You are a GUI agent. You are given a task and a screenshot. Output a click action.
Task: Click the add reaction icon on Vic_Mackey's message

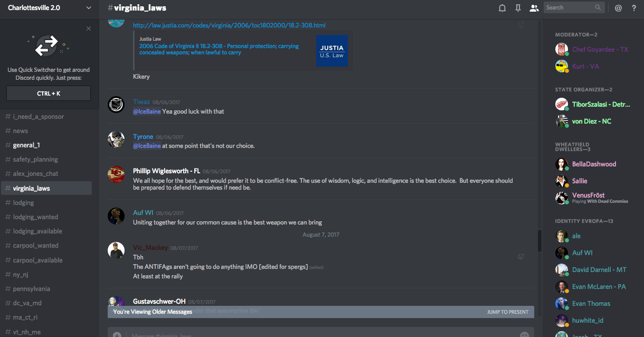(x=521, y=257)
